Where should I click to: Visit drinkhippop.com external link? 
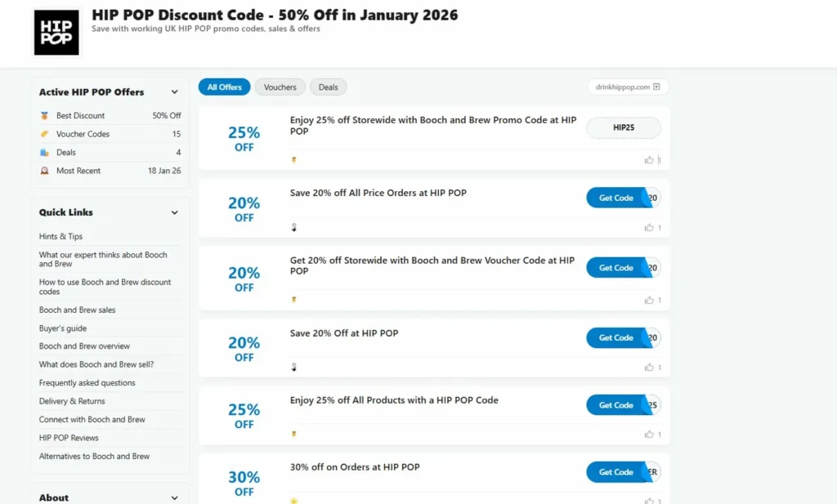628,87
